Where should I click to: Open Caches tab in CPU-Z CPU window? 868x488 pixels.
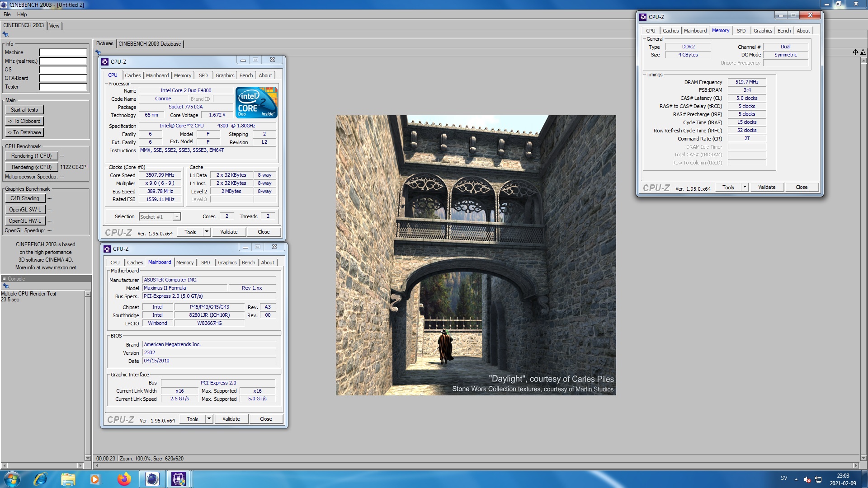pyautogui.click(x=132, y=75)
